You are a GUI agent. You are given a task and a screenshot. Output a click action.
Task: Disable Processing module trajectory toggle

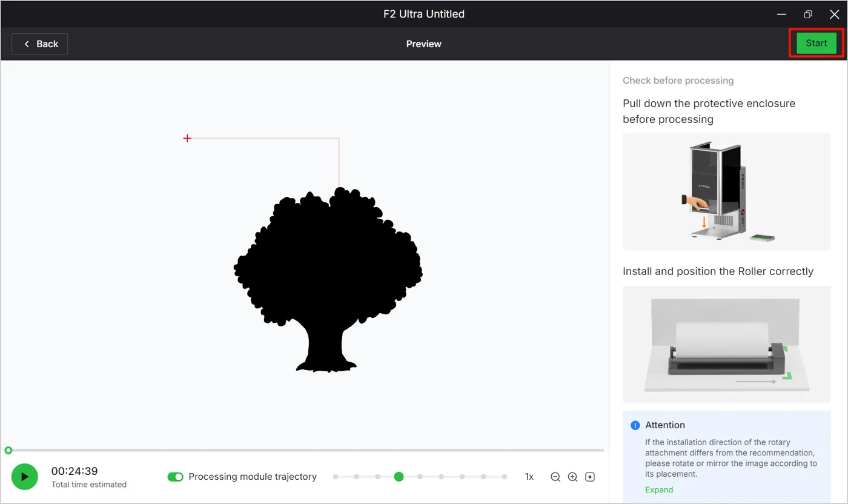point(176,477)
